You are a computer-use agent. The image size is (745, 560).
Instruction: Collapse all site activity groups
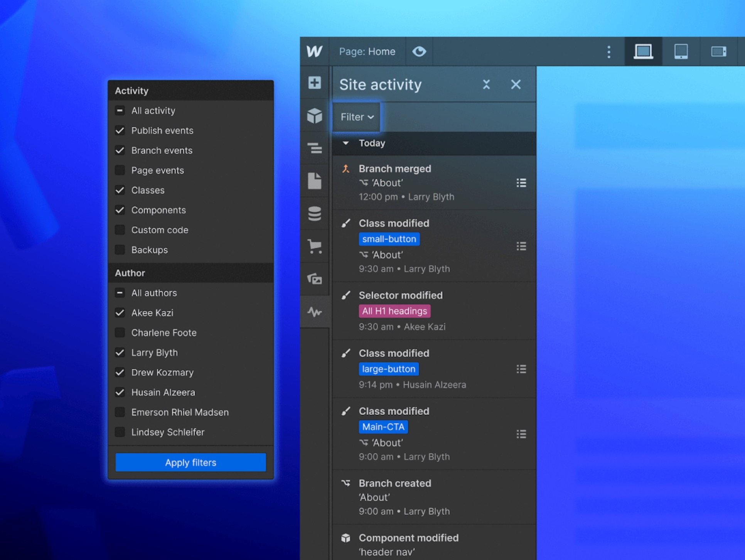[x=486, y=84]
